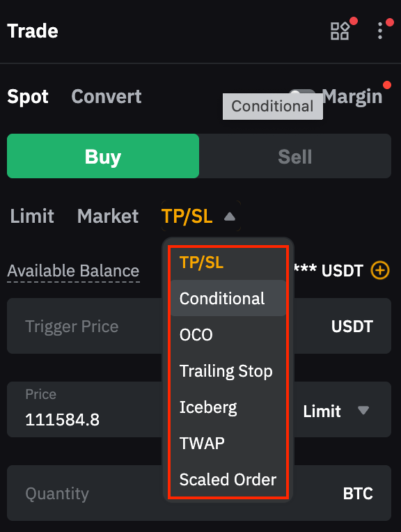This screenshot has height=532, width=401.
Task: Click the green Buy button
Action: [x=103, y=156]
